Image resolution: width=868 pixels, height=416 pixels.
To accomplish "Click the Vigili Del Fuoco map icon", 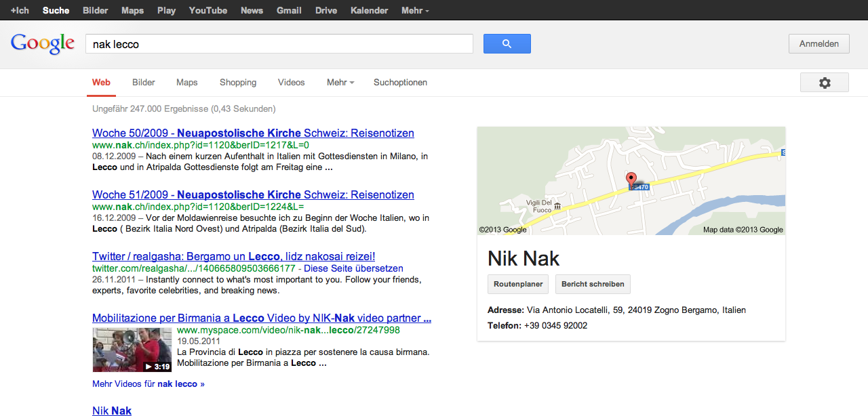I will 557,206.
